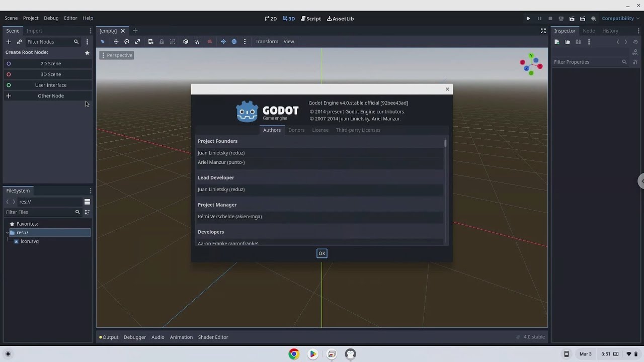This screenshot has height=362, width=644.
Task: Click the Stop running project button
Action: [550, 19]
